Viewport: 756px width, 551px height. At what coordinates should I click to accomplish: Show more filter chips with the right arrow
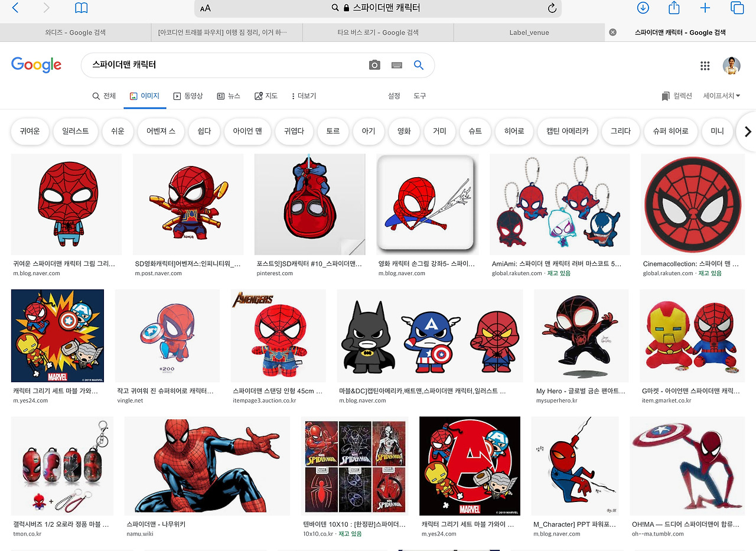tap(748, 132)
